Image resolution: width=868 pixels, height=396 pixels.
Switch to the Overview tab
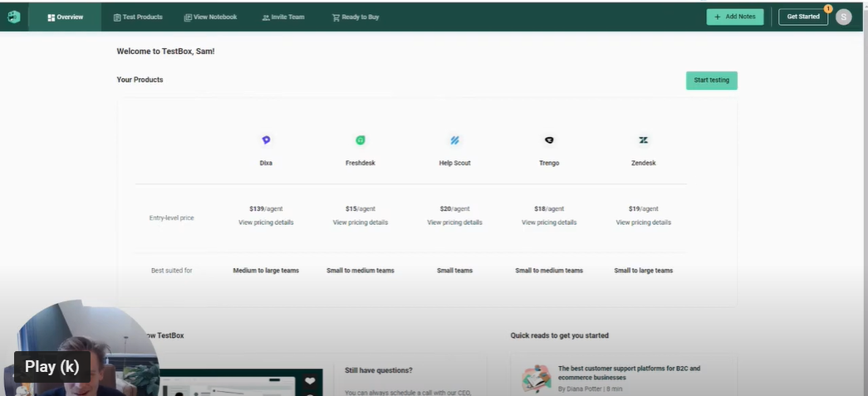pos(66,17)
